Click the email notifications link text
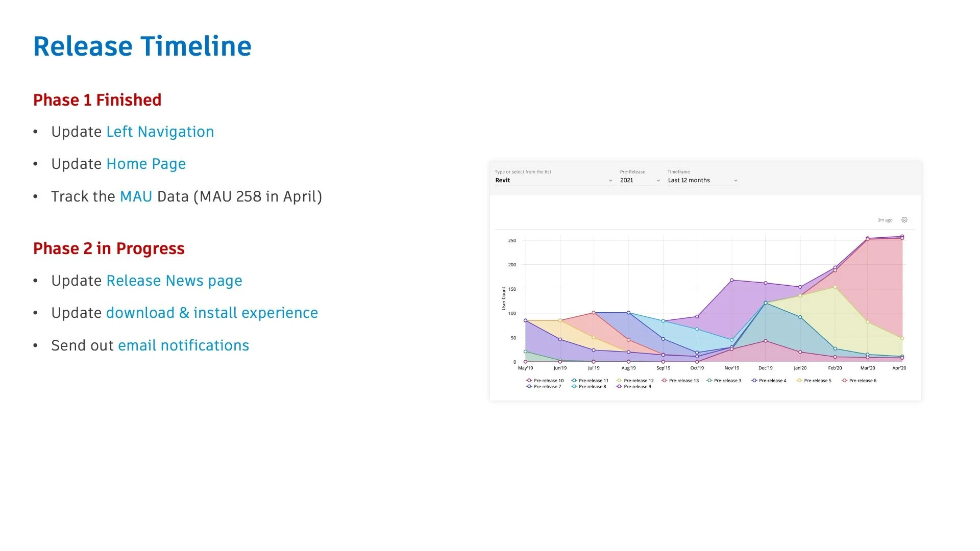 coord(183,345)
